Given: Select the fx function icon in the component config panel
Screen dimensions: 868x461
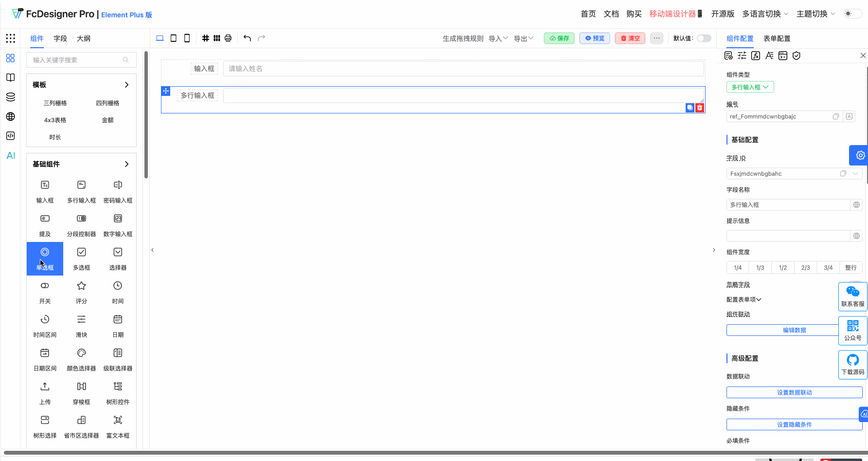Looking at the screenshot, I should (756, 55).
